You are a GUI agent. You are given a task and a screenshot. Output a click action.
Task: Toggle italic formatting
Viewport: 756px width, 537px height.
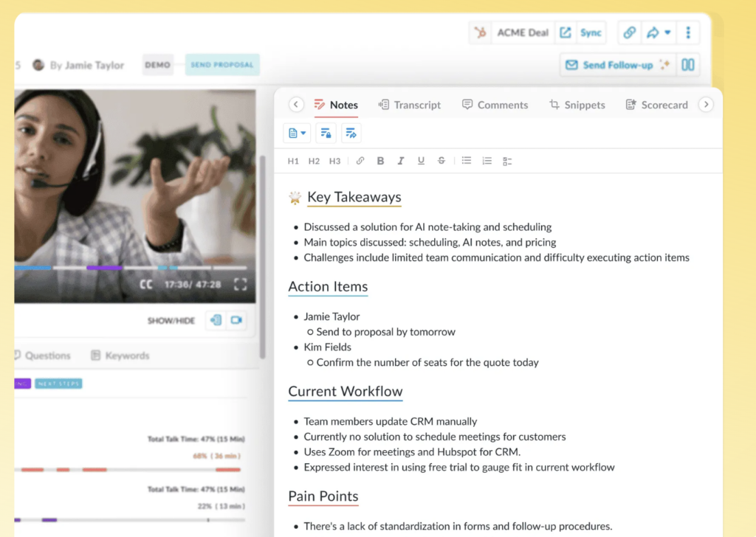click(x=401, y=161)
